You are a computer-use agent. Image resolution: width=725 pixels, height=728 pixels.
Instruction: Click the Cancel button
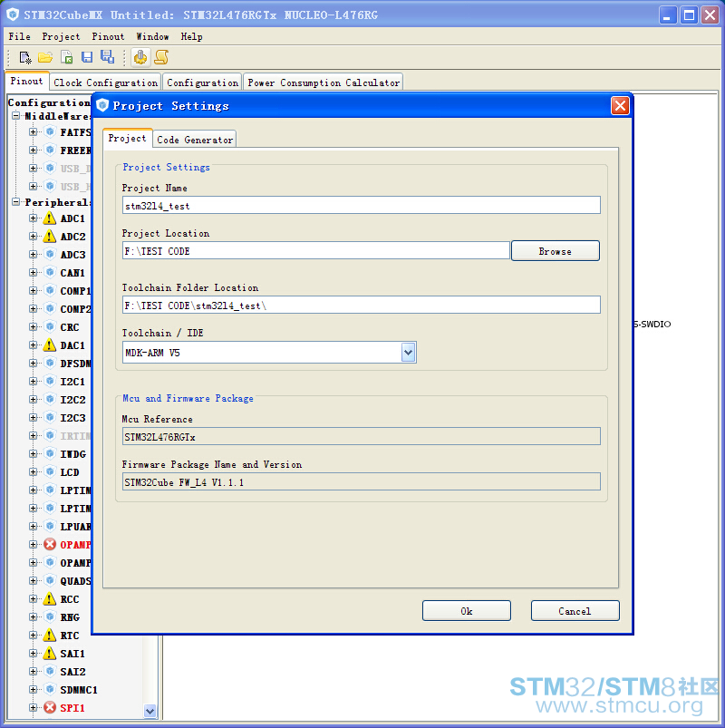click(x=575, y=610)
